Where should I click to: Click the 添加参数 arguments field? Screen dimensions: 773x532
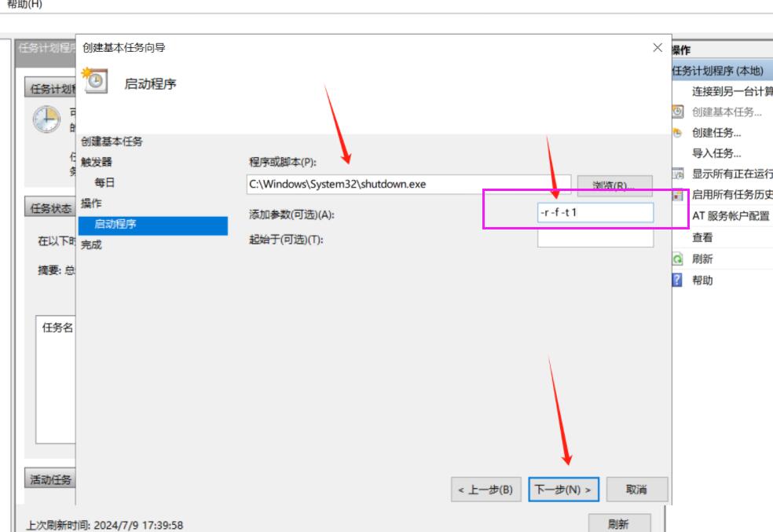[595, 213]
